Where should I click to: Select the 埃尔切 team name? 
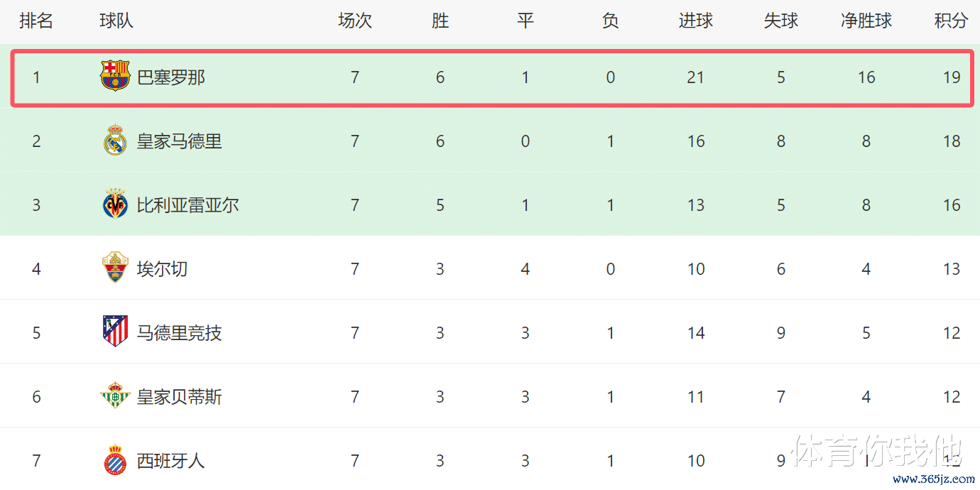coord(163,268)
